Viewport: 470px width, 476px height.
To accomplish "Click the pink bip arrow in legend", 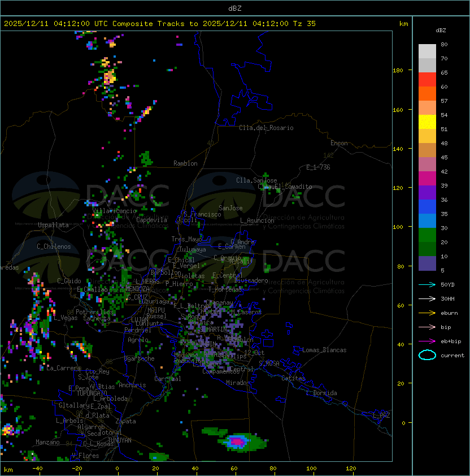I will (427, 327).
